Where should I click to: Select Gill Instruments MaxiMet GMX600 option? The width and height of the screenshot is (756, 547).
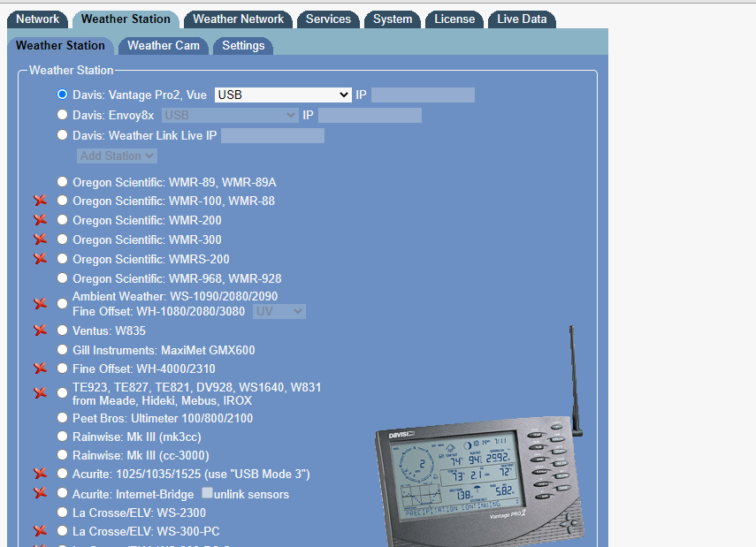pos(62,350)
